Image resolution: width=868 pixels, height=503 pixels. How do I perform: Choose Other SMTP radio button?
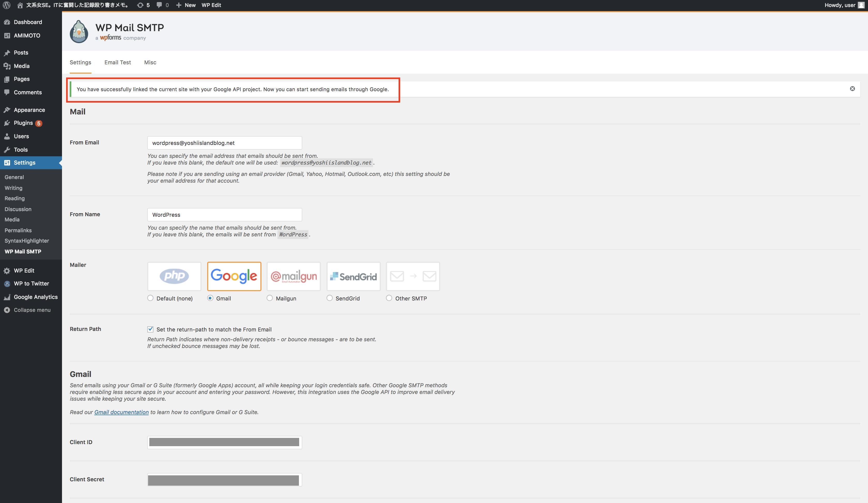click(389, 298)
